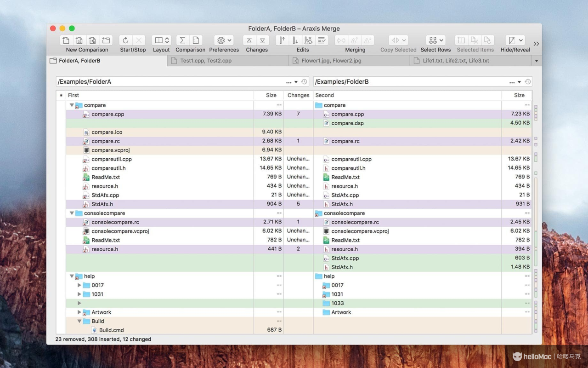
Task: Collapse the Build folder
Action: coord(79,321)
